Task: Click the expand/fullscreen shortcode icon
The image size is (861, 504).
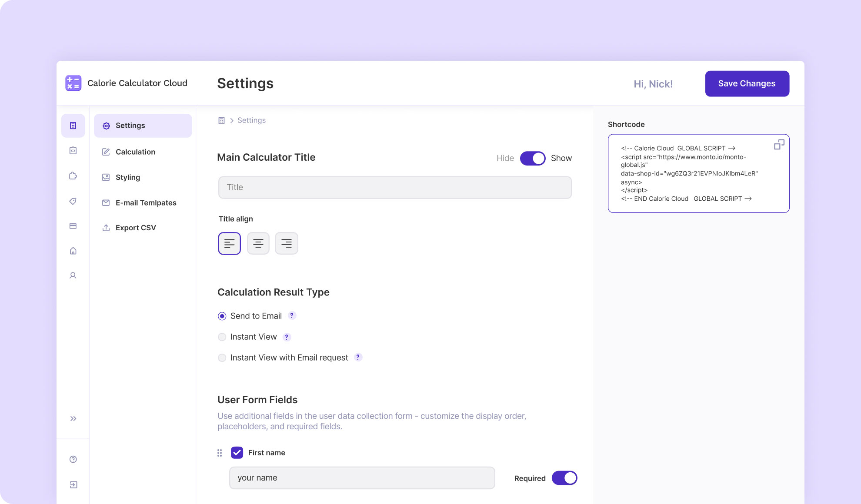Action: point(779,145)
